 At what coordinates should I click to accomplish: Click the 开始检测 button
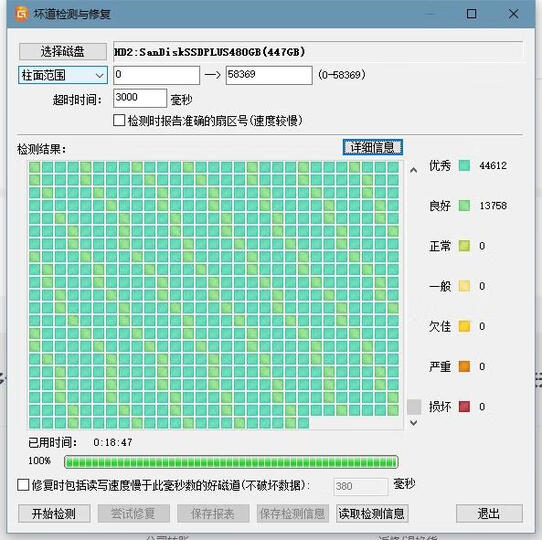54,514
